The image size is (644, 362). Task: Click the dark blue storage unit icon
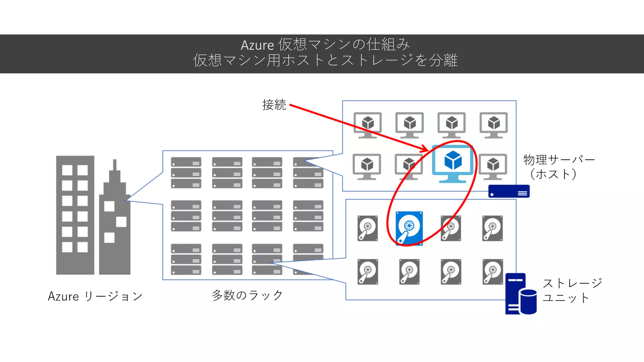[x=521, y=294]
